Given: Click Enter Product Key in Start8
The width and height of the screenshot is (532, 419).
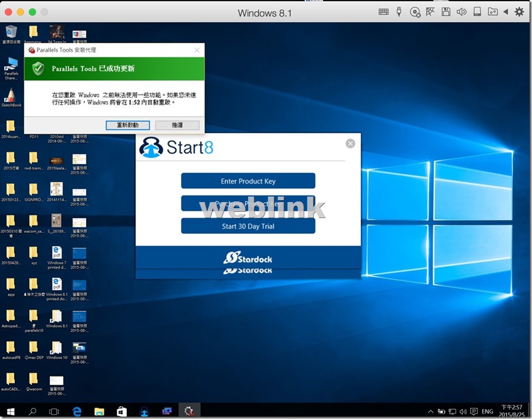Looking at the screenshot, I should 248,181.
